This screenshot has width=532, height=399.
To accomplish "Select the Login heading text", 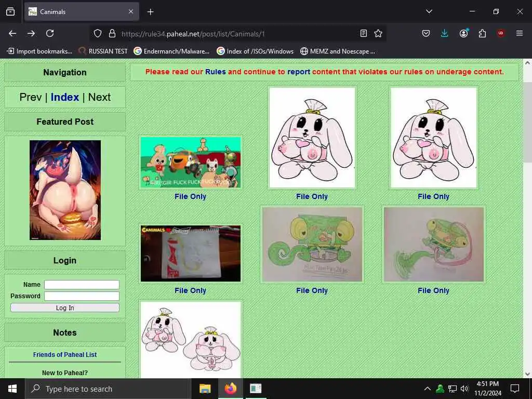I will point(65,261).
